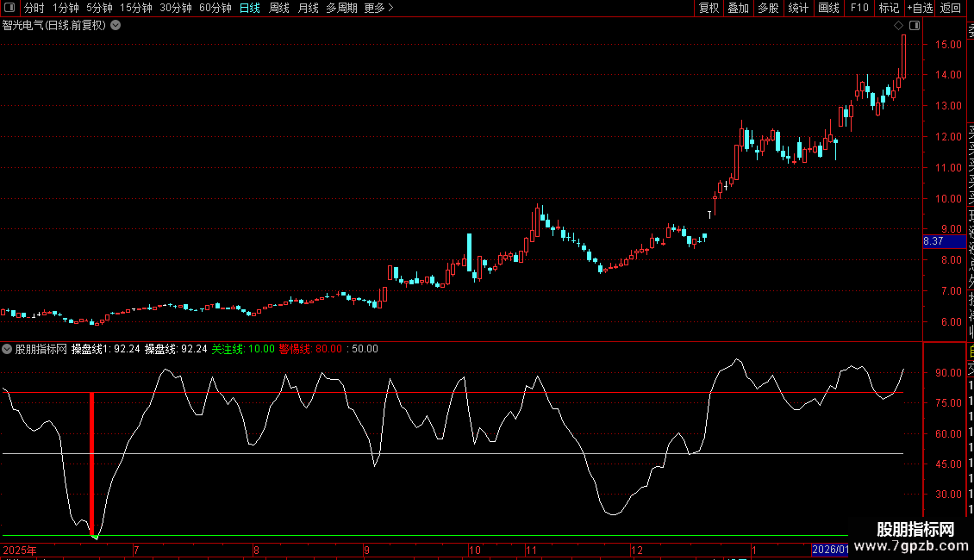
Task: Click the 2025年 label on time axis
Action: [20, 550]
